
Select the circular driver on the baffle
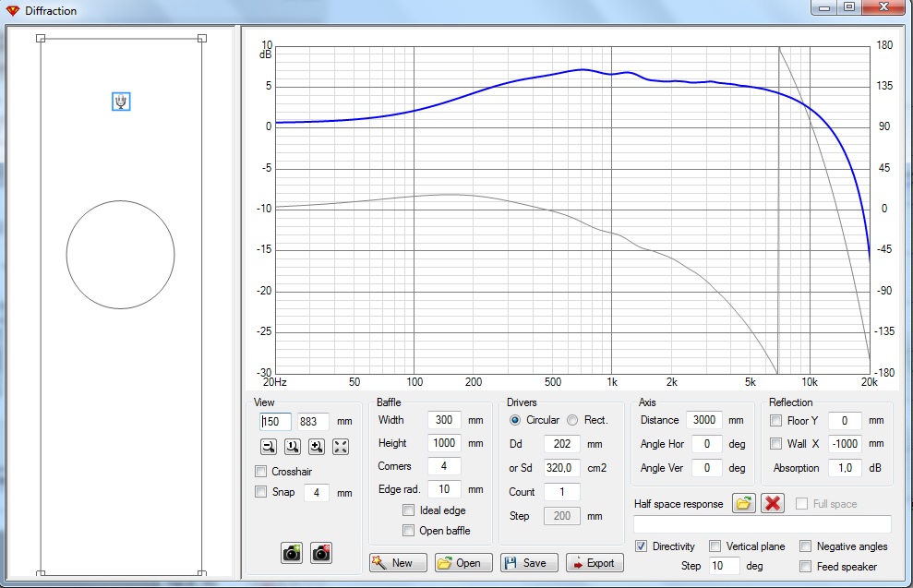tap(121, 255)
